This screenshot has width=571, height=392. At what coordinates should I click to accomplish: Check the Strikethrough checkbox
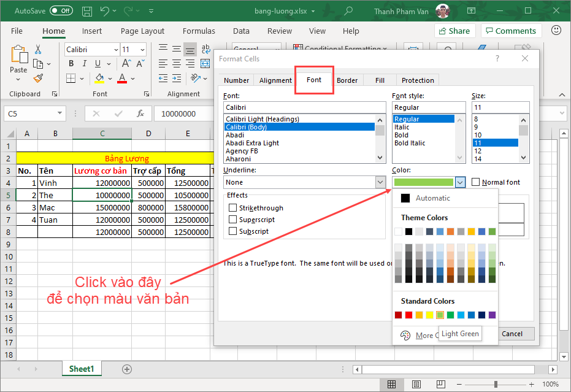pos(232,208)
